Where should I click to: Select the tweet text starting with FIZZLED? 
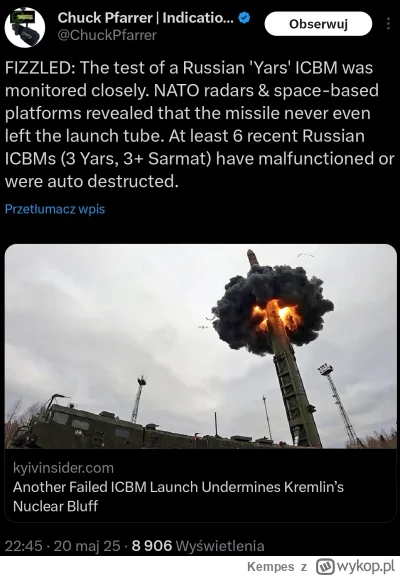199,125
